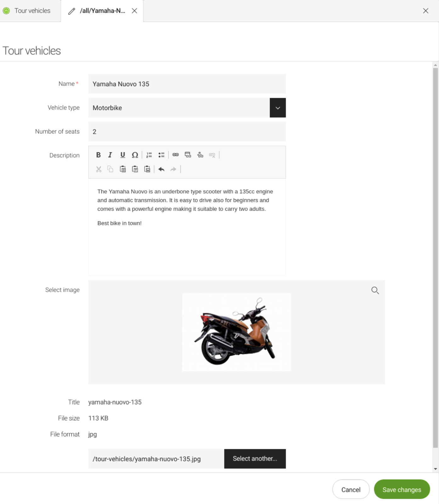Apply italic formatting in Description toolbar
439x504 pixels.
[110, 155]
